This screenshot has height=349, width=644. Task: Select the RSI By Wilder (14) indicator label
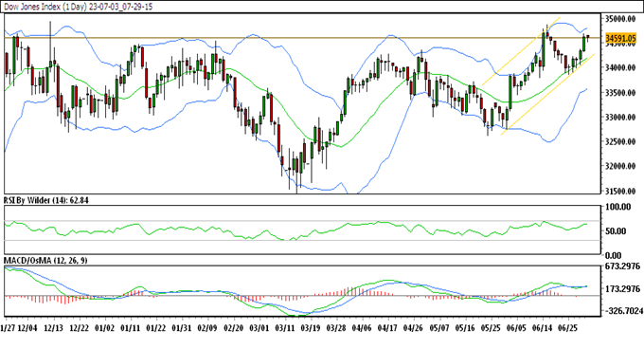[x=45, y=200]
